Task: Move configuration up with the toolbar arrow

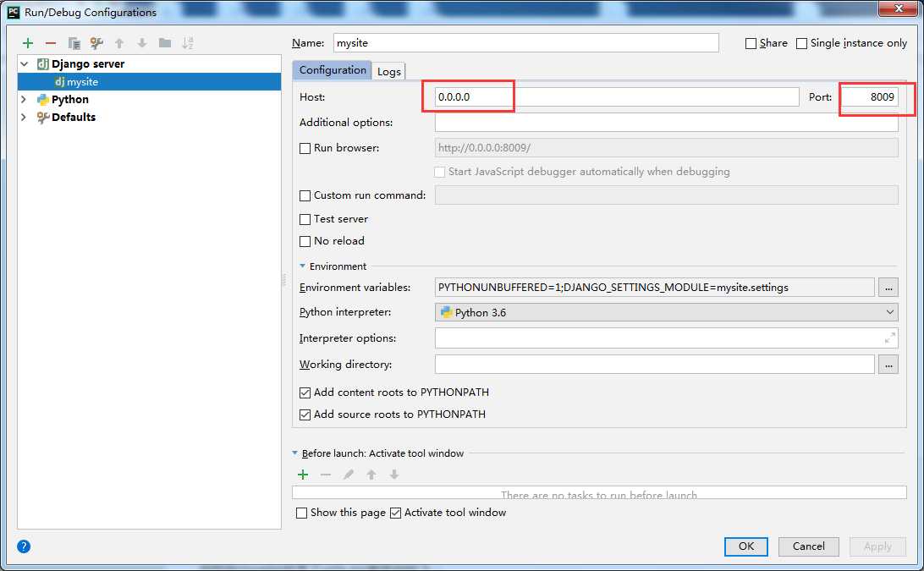Action: [x=119, y=43]
